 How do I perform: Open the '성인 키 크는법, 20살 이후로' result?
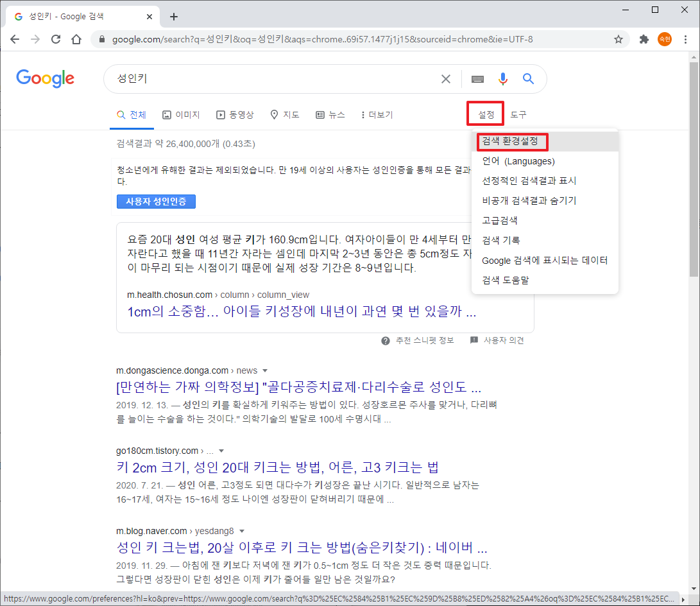(x=302, y=548)
